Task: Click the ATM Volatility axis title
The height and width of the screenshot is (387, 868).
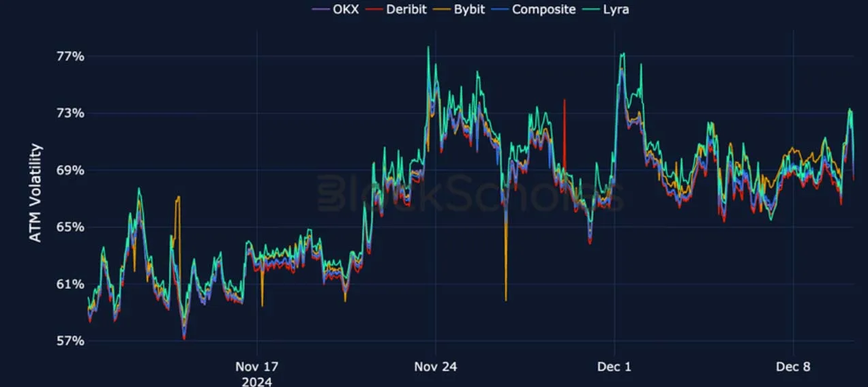Action: click(x=36, y=193)
